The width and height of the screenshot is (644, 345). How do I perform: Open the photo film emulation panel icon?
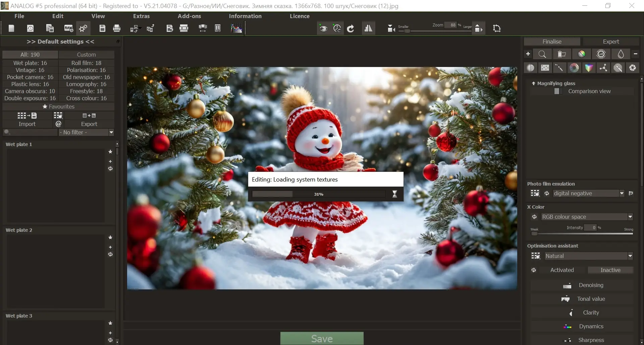(x=535, y=193)
